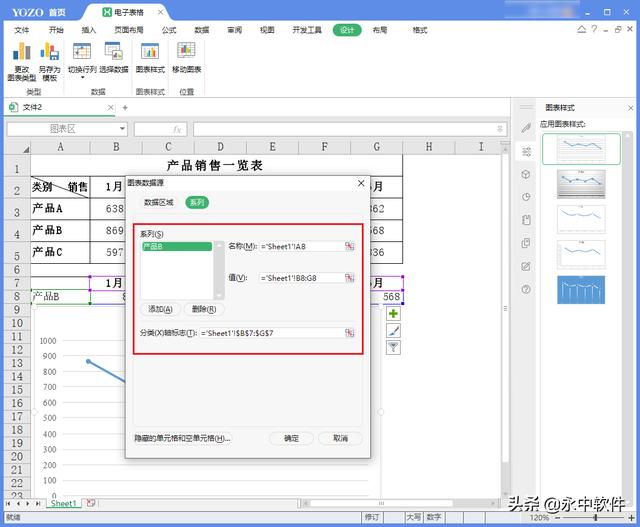Switch to the 数据区域 tab in dialog
Screen dimensions: 640x527
point(158,202)
